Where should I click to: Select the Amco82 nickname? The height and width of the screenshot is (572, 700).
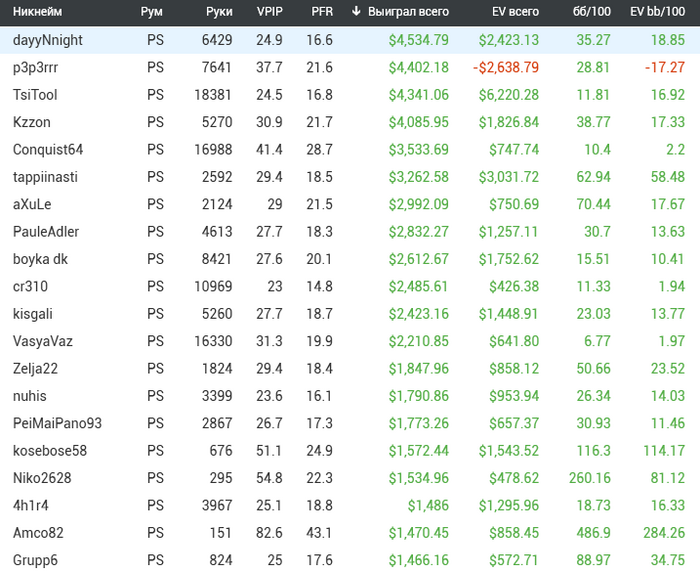38,533
